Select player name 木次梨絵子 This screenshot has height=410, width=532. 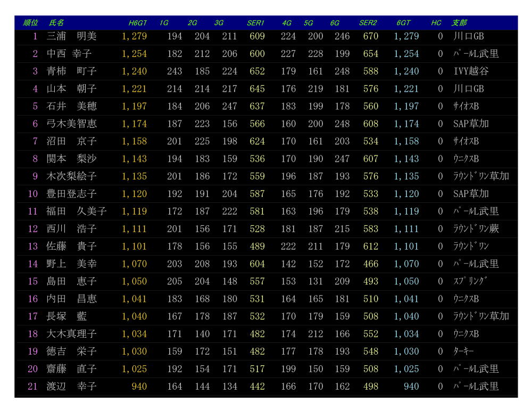(72, 176)
